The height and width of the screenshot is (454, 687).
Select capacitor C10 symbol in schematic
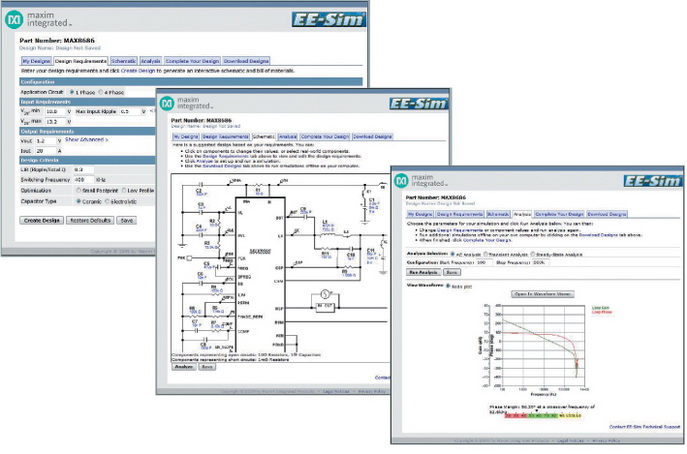(351, 249)
